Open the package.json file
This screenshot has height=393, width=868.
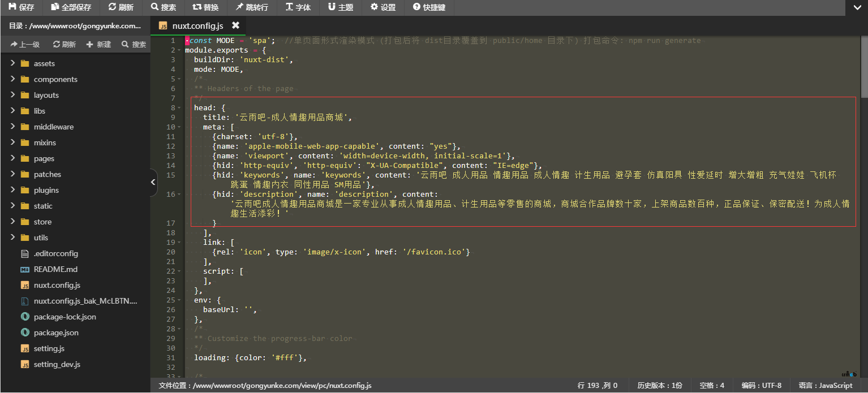56,332
